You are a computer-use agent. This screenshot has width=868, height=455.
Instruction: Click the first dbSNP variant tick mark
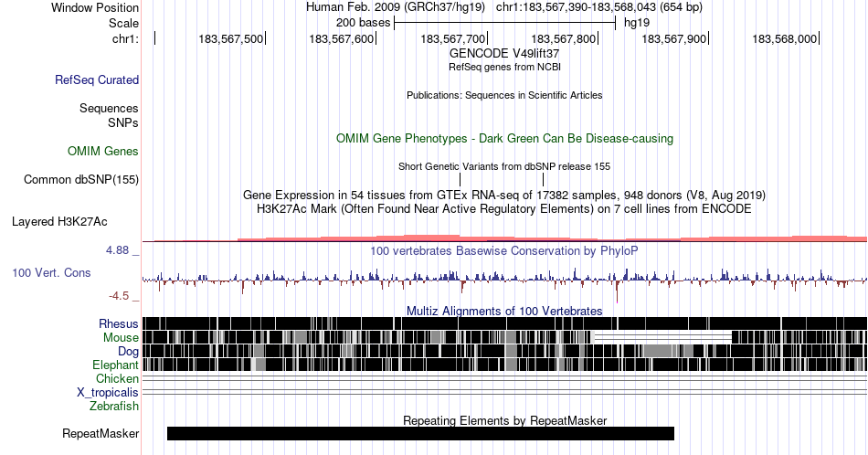[x=460, y=179]
